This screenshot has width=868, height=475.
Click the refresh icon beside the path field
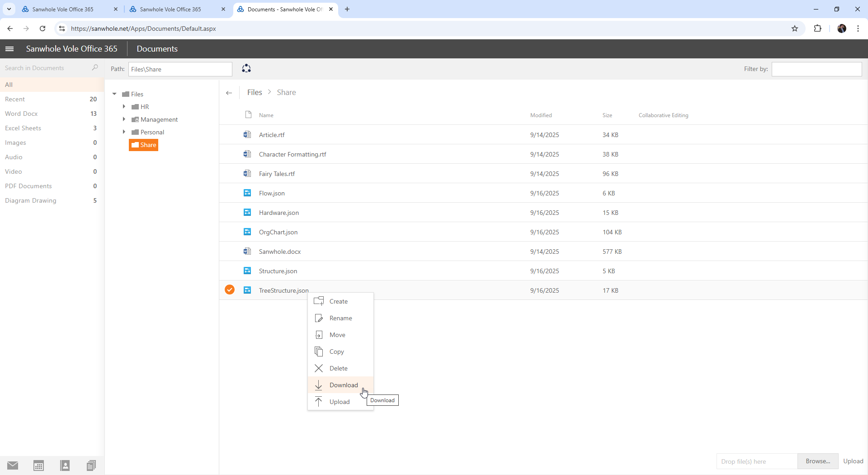(x=246, y=69)
